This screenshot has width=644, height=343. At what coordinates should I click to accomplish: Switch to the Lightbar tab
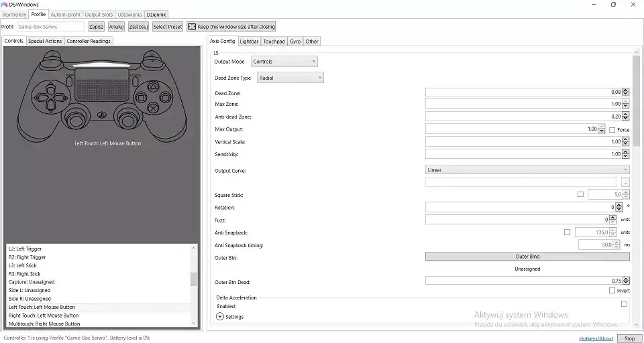(x=250, y=42)
